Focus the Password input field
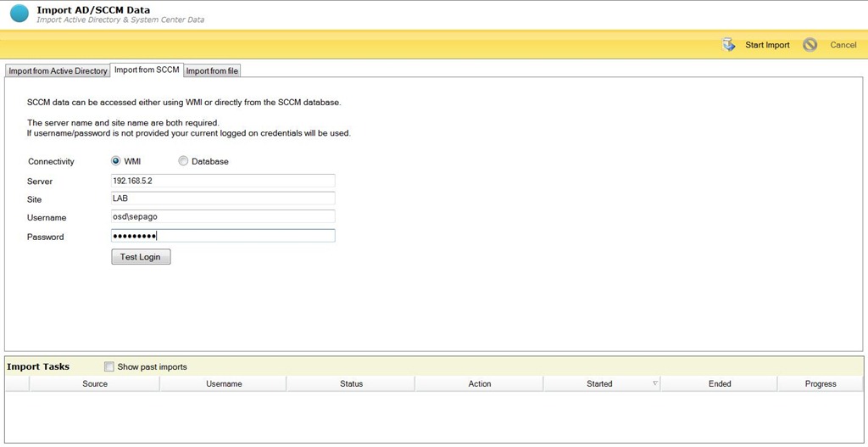This screenshot has width=868, height=447. [x=223, y=236]
